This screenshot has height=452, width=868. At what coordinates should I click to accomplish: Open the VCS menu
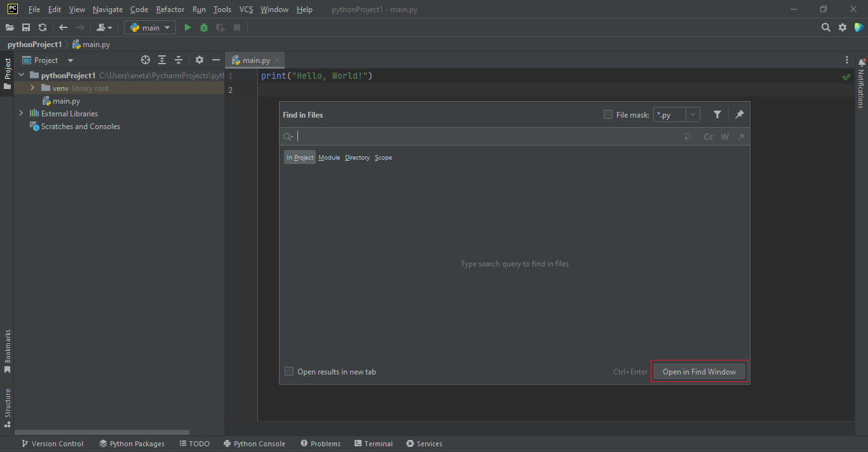(x=246, y=10)
